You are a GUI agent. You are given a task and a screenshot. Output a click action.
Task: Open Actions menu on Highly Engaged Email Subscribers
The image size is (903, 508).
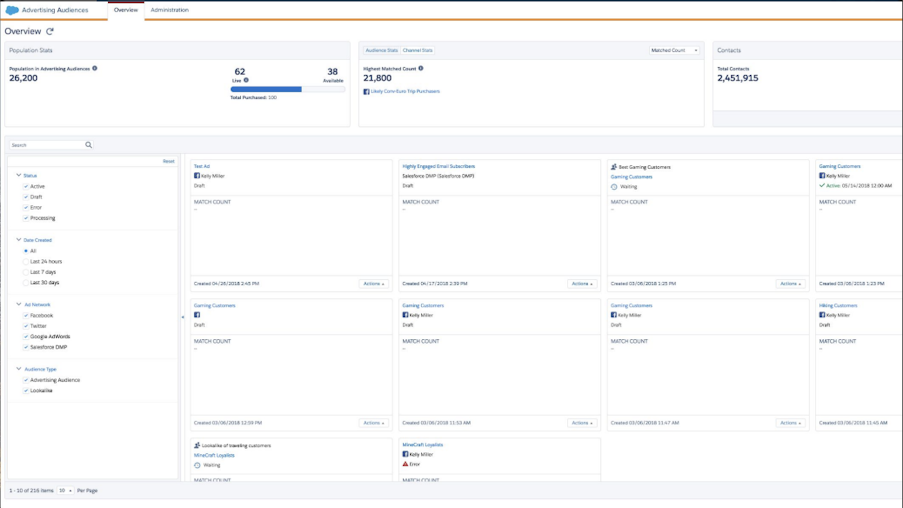tap(582, 283)
